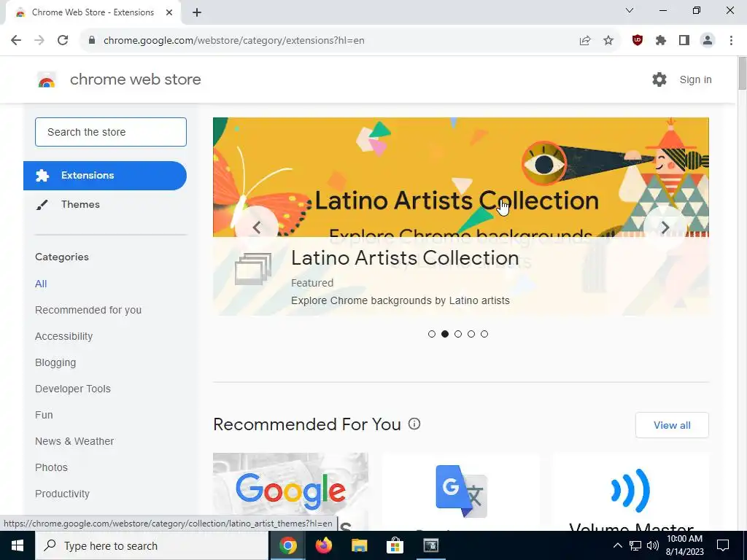Open the Extensions puzzle piece menu
Image resolution: width=747 pixels, height=560 pixels.
coord(661,41)
